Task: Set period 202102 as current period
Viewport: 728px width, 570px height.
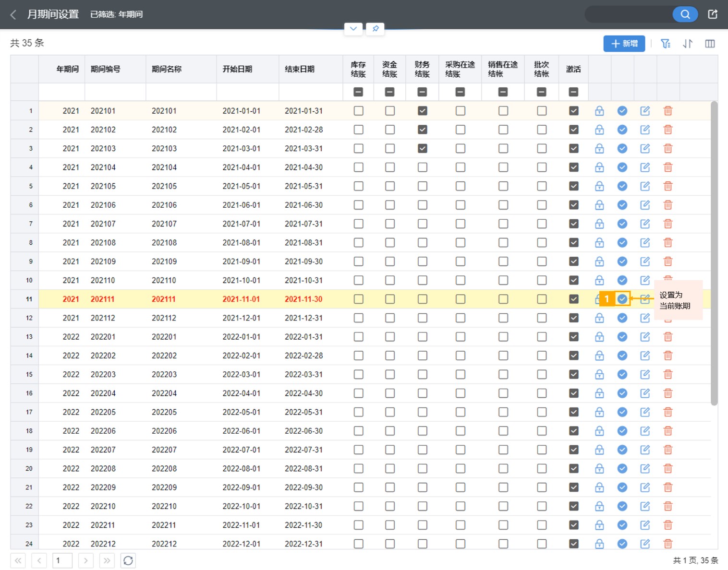Action: [622, 130]
